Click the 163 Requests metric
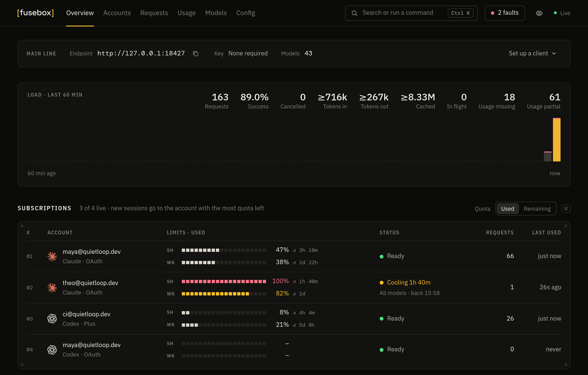Viewport: 588px width, 375px height. pos(217,101)
